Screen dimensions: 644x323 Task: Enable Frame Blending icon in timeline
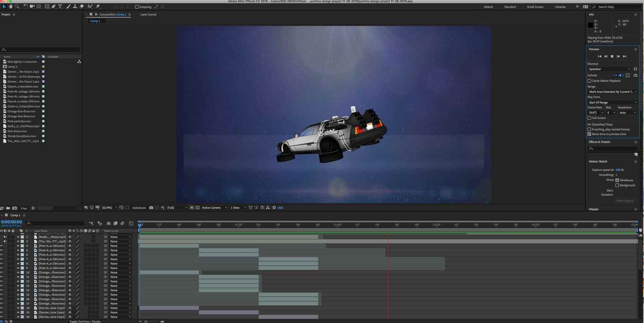pyautogui.click(x=115, y=223)
